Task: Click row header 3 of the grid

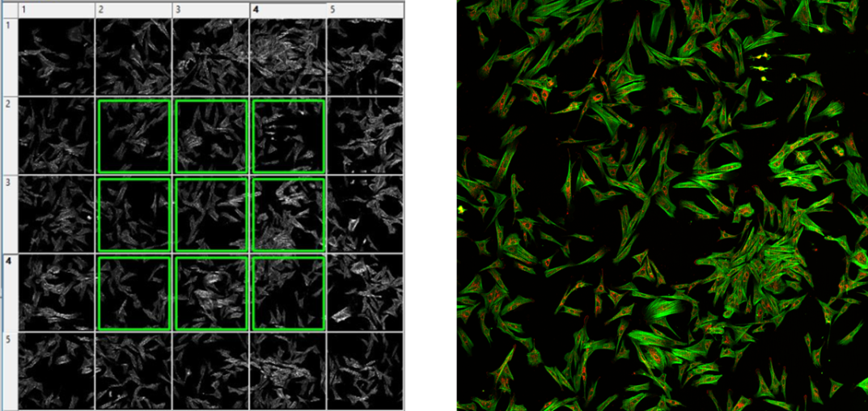Action: coord(10,214)
